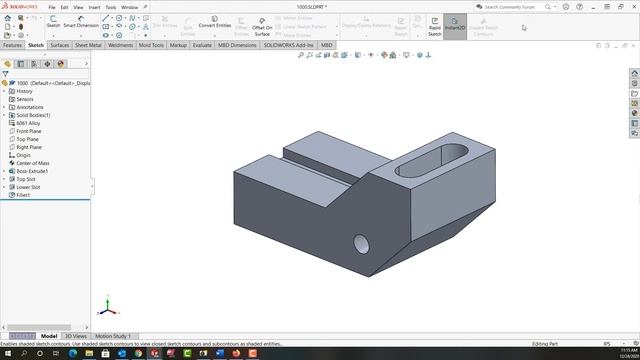Expand the Boss-Extrude1 feature
Image resolution: width=640 pixels, height=360 pixels.
(4, 171)
